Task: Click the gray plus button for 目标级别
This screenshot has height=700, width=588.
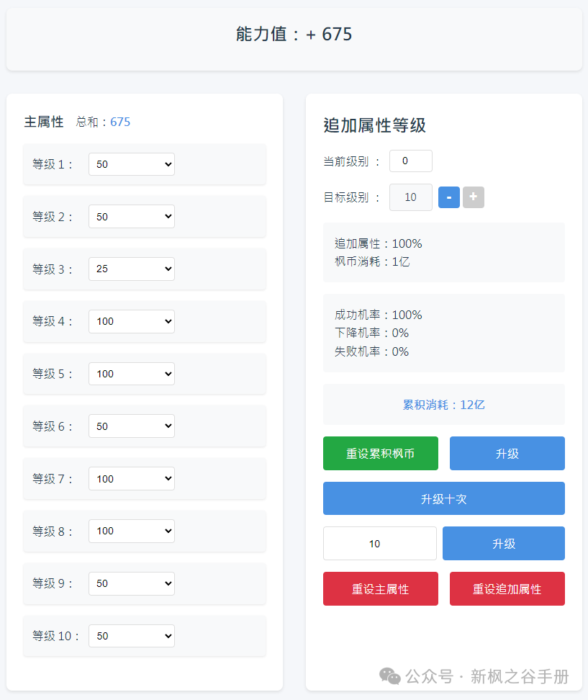Action: tap(474, 197)
